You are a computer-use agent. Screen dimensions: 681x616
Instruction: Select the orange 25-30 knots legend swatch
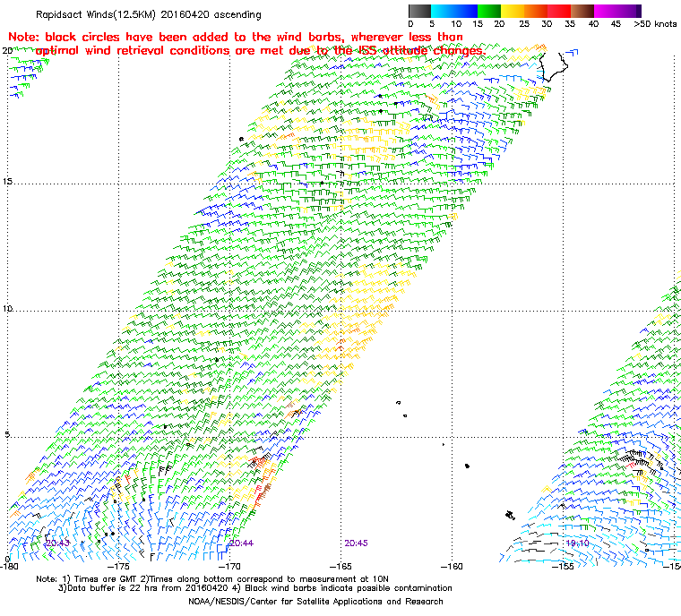pos(536,11)
